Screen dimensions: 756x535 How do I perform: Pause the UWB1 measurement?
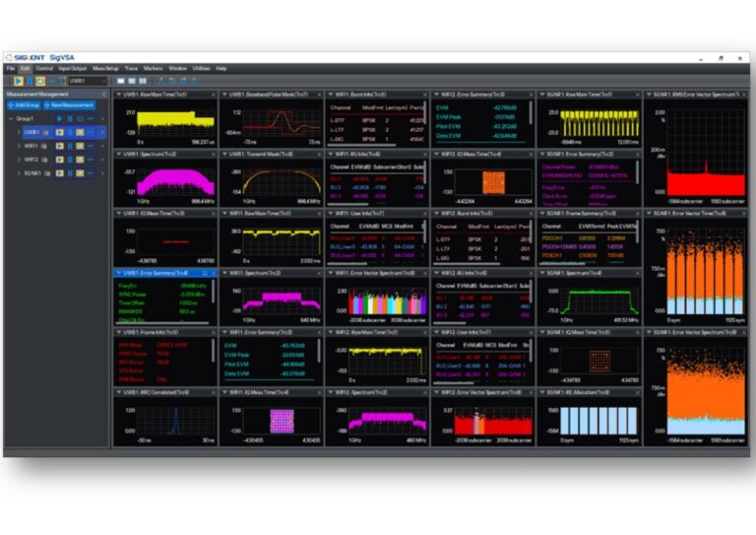pyautogui.click(x=70, y=132)
